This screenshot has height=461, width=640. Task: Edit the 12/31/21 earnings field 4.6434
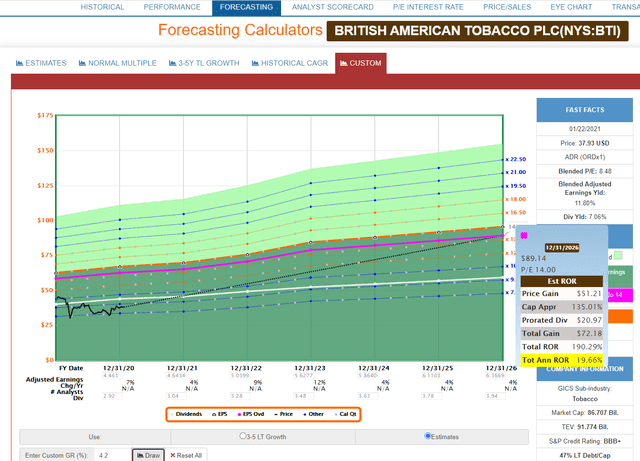176,376
